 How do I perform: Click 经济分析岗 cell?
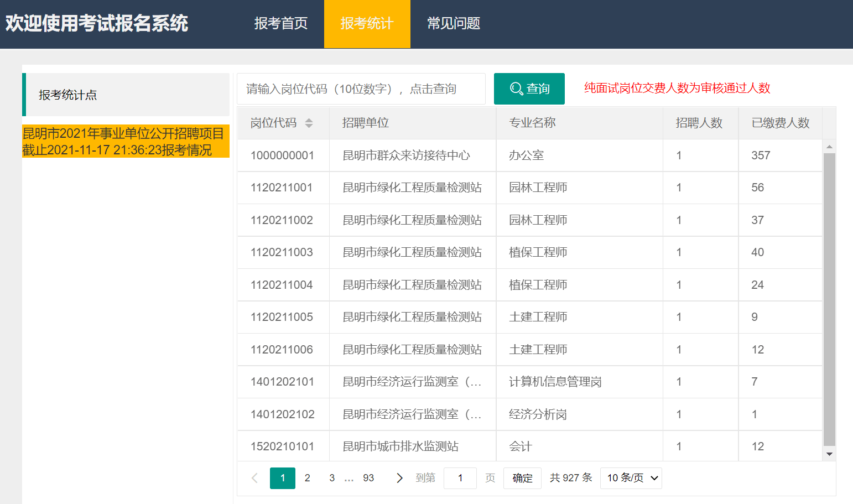[579, 414]
